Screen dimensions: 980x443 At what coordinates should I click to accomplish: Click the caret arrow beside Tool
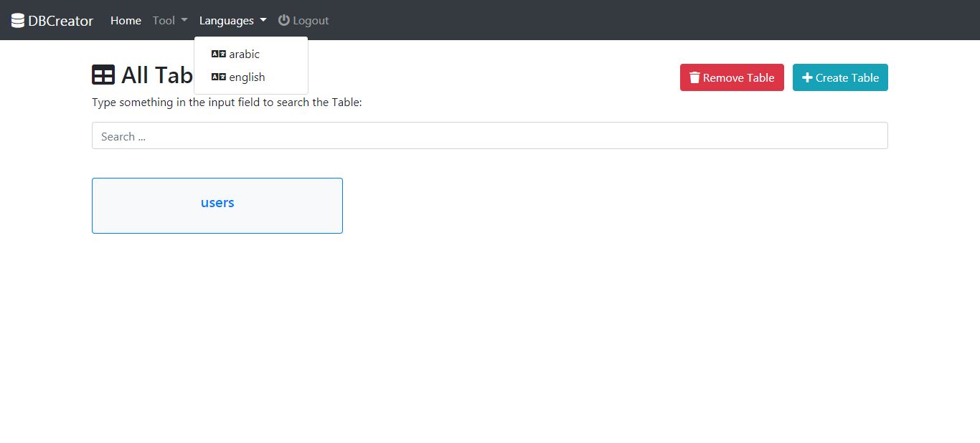[x=184, y=21]
